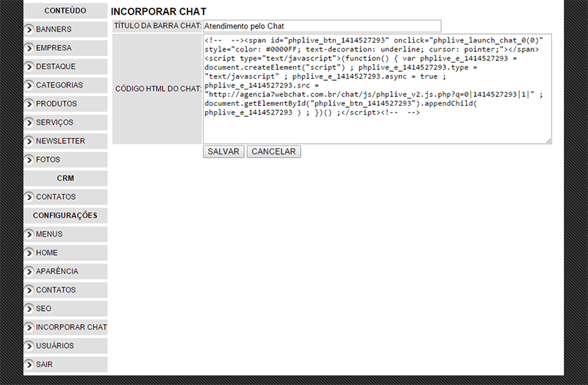Click SAIR to log out

click(x=65, y=364)
